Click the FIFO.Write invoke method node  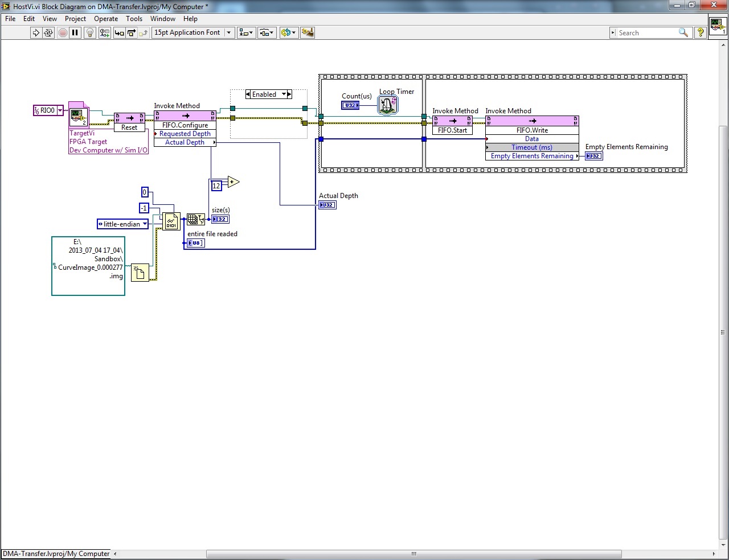pyautogui.click(x=532, y=130)
